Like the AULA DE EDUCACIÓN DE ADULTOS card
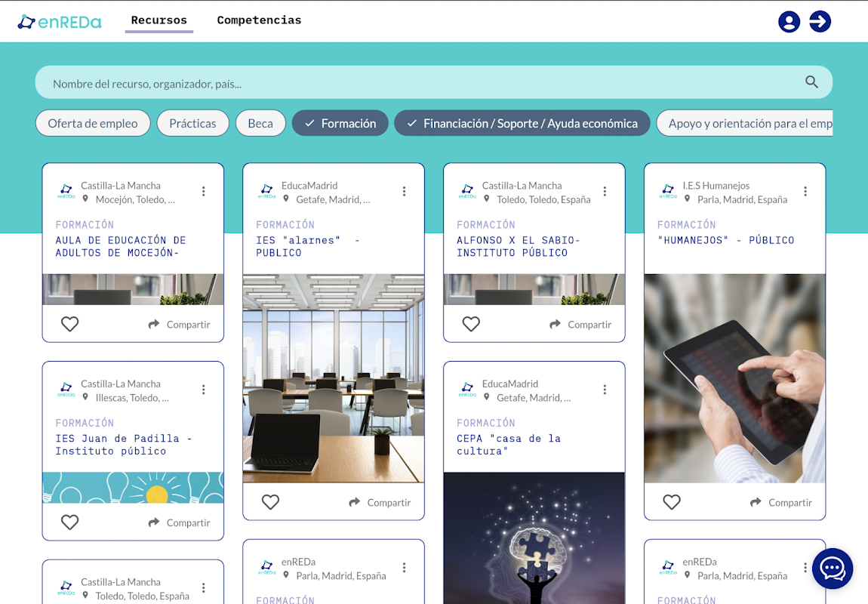 69,324
